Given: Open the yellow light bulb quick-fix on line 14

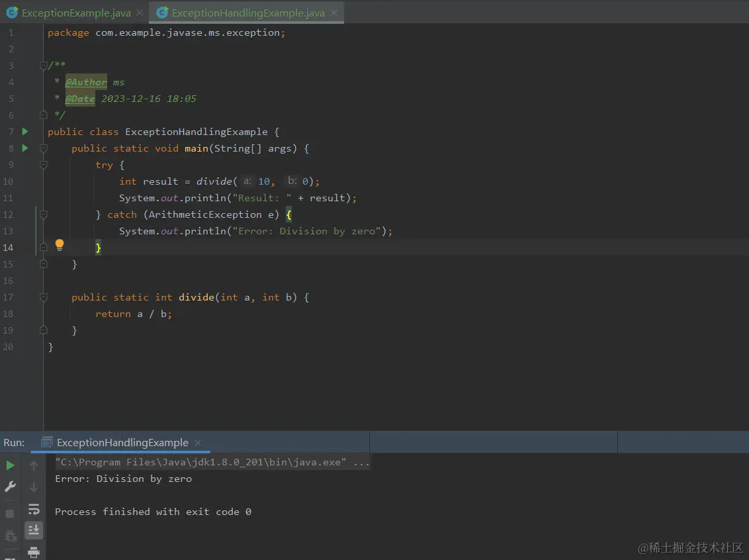Looking at the screenshot, I should click(60, 245).
